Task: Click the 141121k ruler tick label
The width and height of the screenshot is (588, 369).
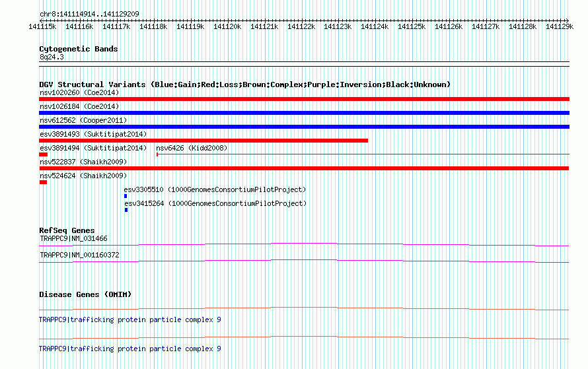Action: click(264, 27)
